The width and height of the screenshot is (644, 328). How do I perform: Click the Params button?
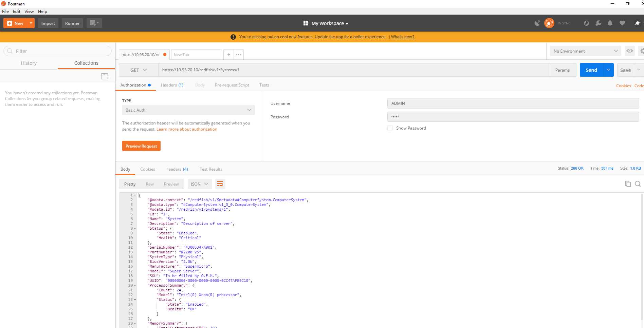563,70
